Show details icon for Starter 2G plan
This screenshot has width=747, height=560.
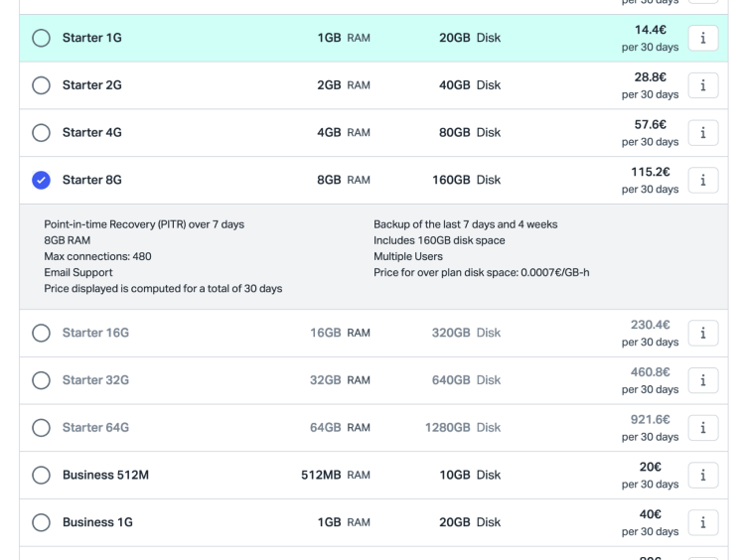(702, 85)
